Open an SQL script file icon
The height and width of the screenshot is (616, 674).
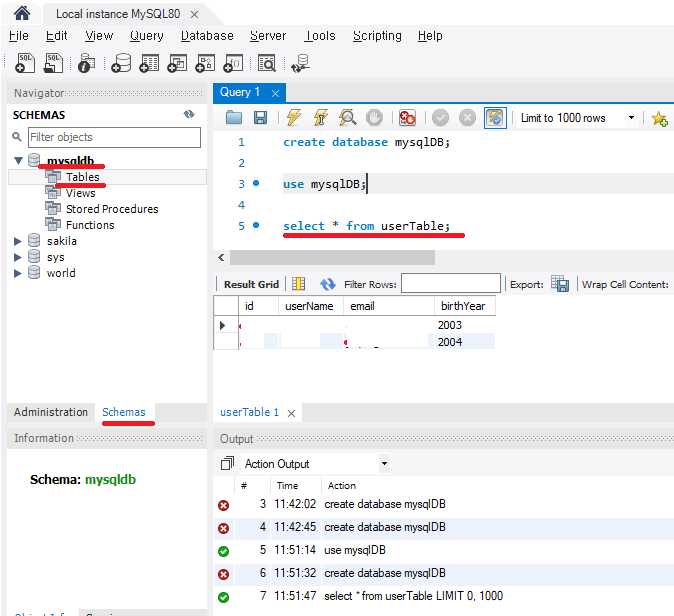53,63
